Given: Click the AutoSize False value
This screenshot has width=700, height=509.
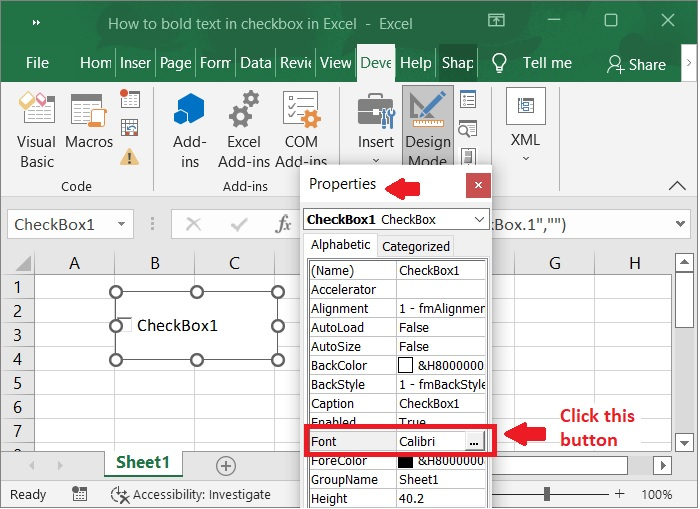Looking at the screenshot, I should pos(441,346).
